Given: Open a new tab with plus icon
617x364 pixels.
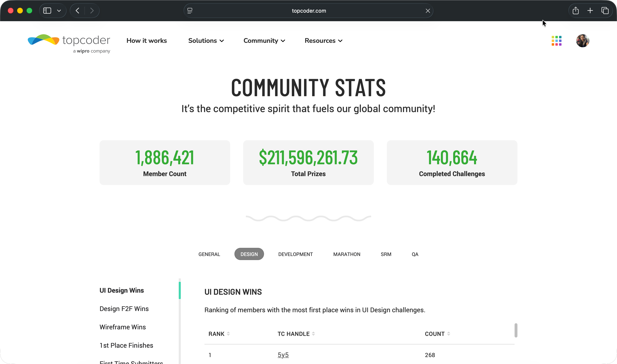Looking at the screenshot, I should coord(590,11).
